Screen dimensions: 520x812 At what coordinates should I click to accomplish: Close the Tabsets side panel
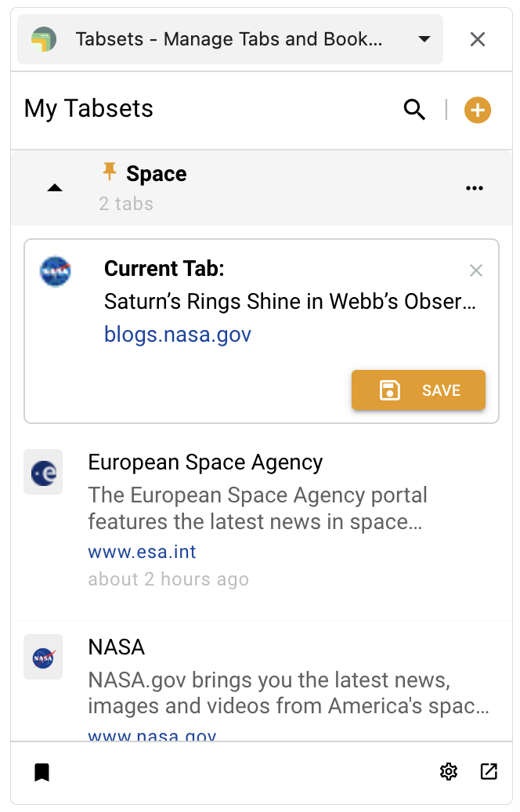pyautogui.click(x=477, y=39)
